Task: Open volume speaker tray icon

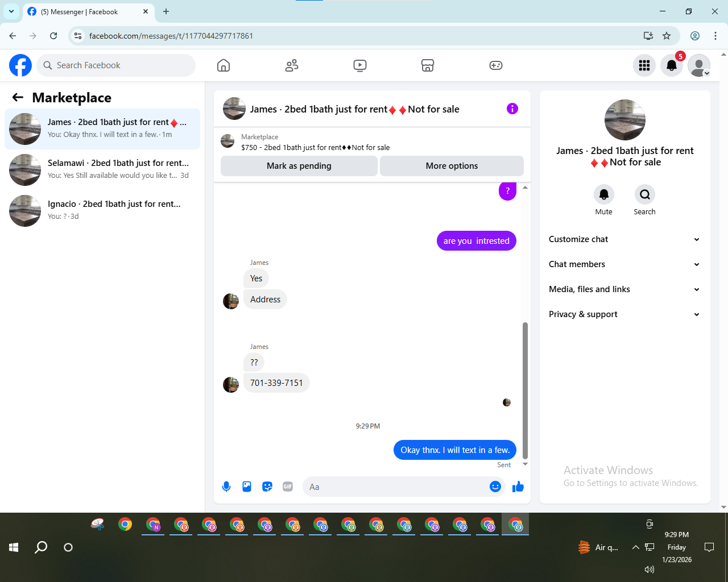Action: point(650,569)
